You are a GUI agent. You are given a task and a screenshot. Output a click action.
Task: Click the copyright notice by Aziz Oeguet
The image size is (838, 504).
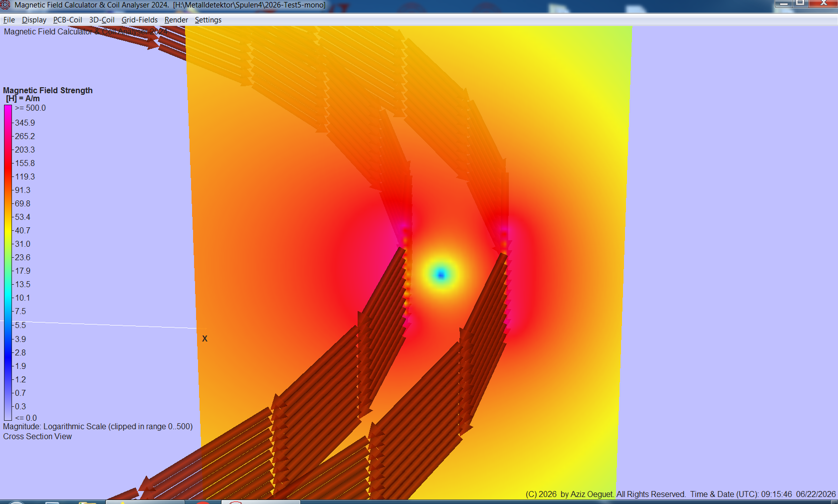coord(606,494)
